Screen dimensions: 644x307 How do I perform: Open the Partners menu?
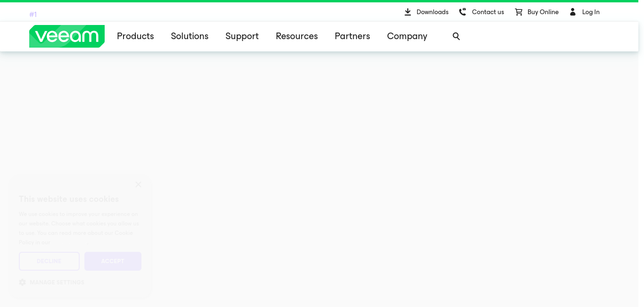[352, 36]
